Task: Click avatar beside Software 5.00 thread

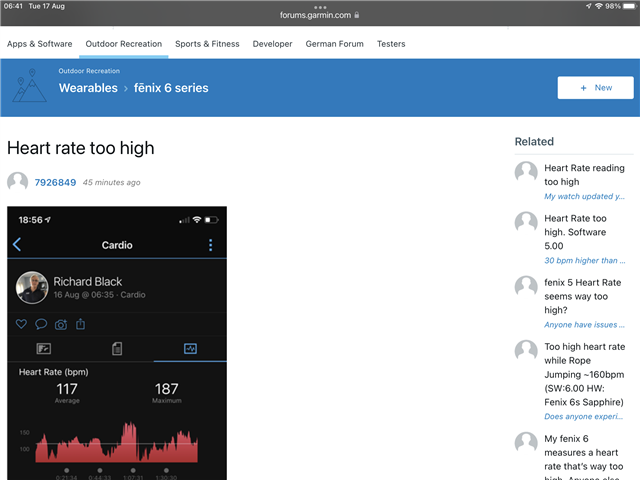Action: click(526, 222)
